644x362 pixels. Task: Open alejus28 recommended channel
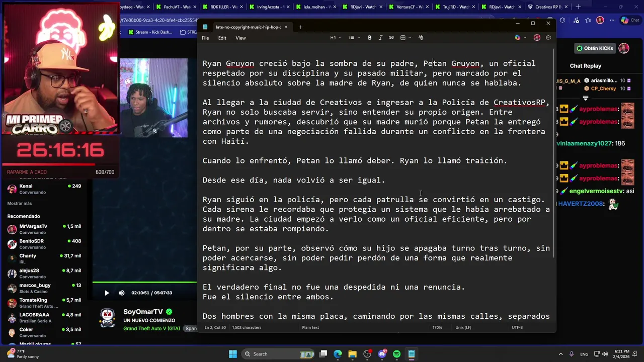tap(44, 274)
